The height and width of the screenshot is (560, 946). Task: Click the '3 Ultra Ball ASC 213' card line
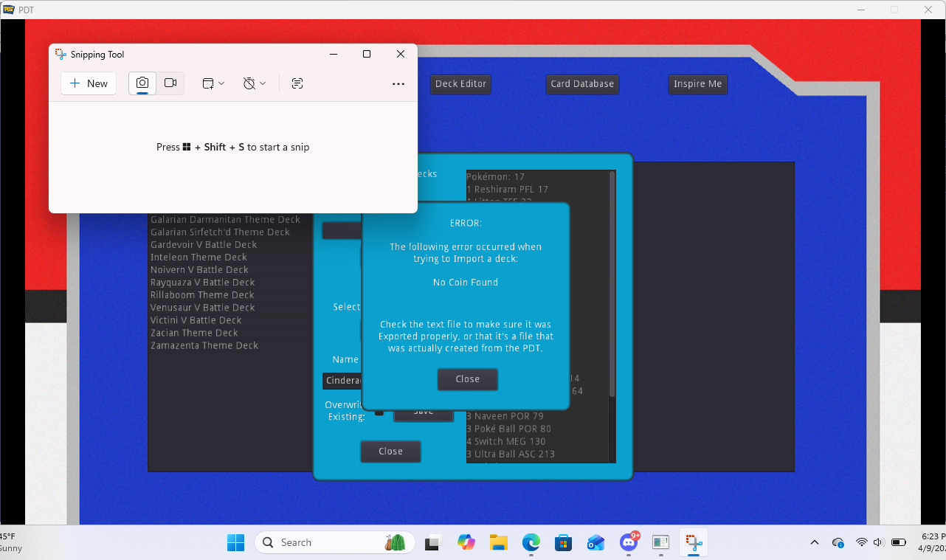click(511, 454)
